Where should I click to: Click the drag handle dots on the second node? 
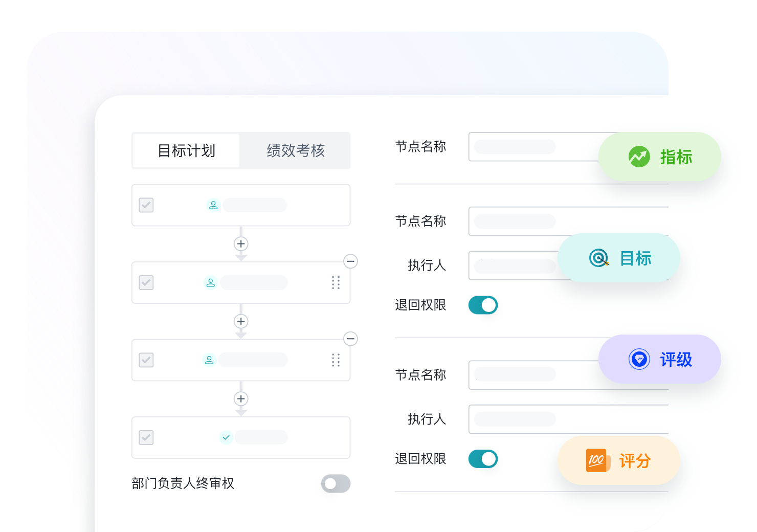(336, 282)
